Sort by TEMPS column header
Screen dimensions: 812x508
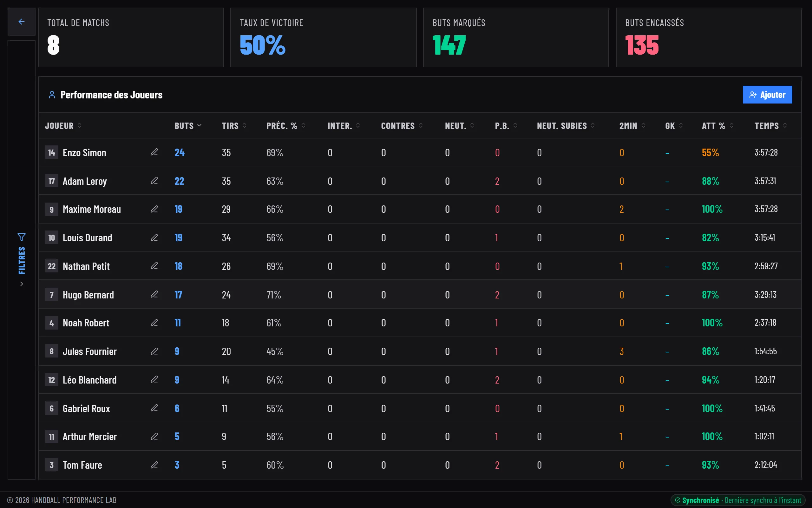pos(771,126)
